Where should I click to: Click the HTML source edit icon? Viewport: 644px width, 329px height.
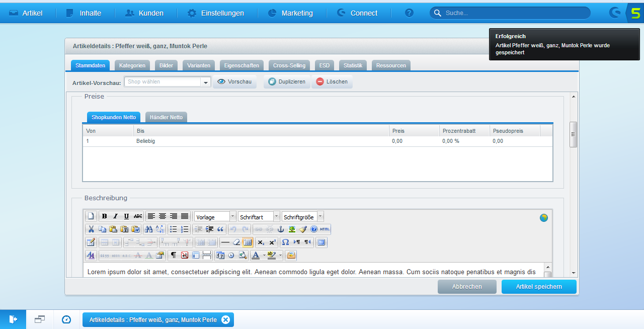click(325, 229)
